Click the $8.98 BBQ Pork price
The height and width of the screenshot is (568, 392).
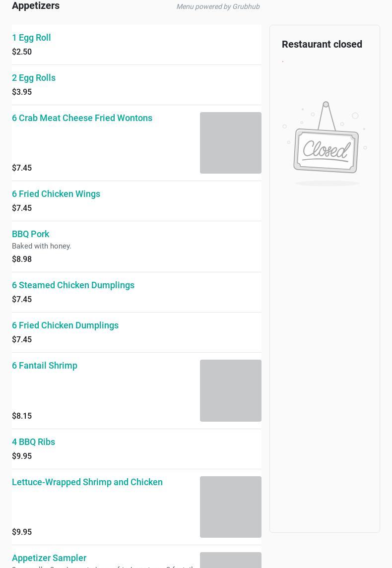22,259
